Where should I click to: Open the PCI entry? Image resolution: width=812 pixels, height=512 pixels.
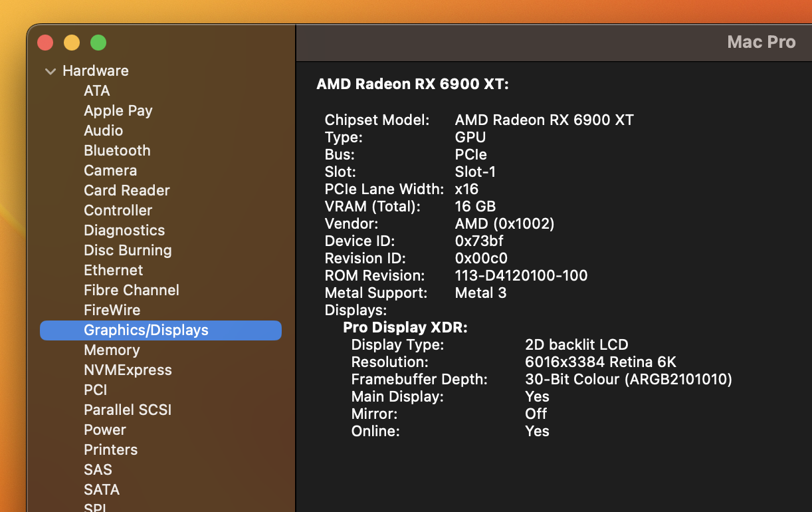pos(96,390)
